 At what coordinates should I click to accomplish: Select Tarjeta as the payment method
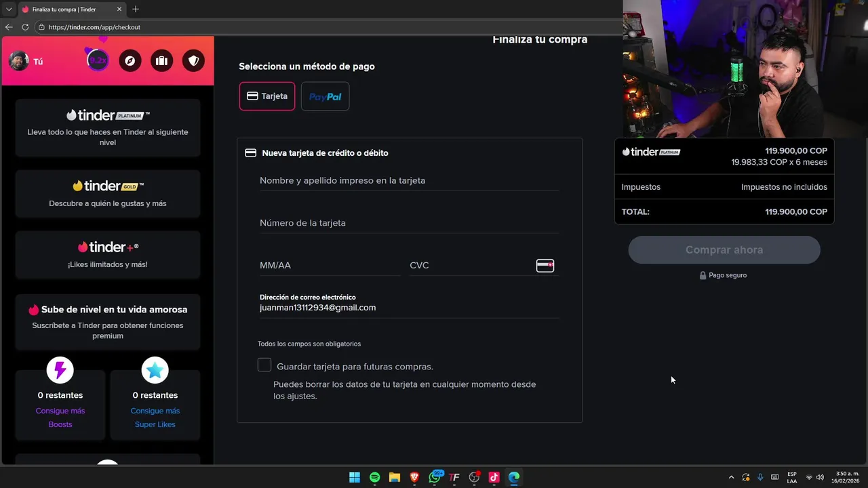(267, 96)
